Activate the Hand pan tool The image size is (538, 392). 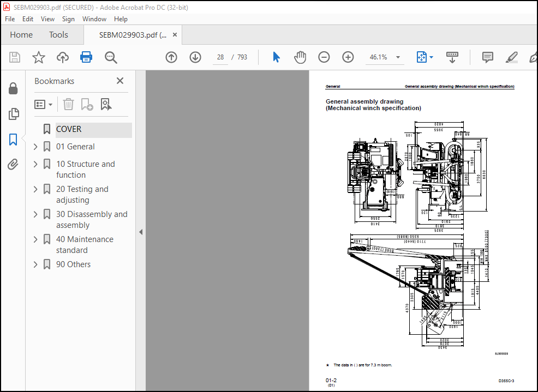tap(300, 57)
